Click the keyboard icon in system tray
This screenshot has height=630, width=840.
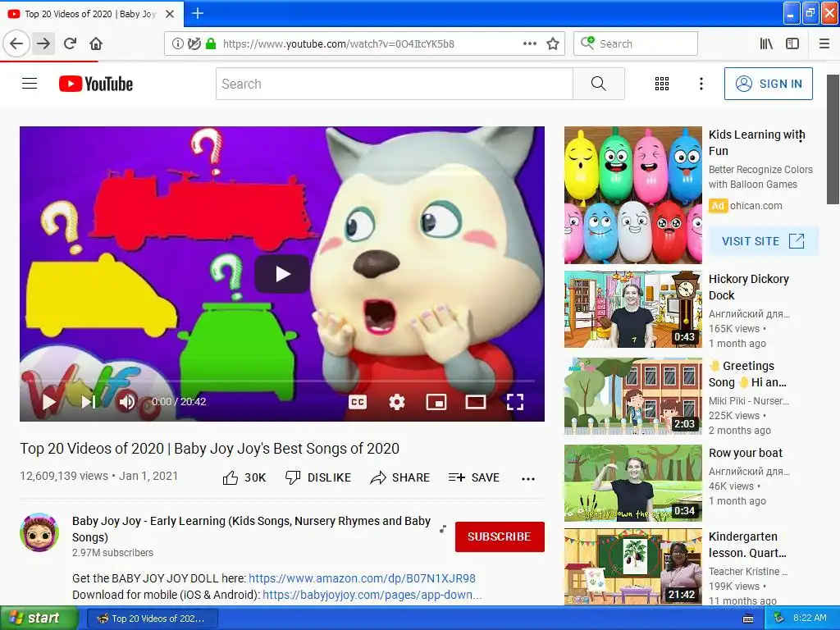748,619
